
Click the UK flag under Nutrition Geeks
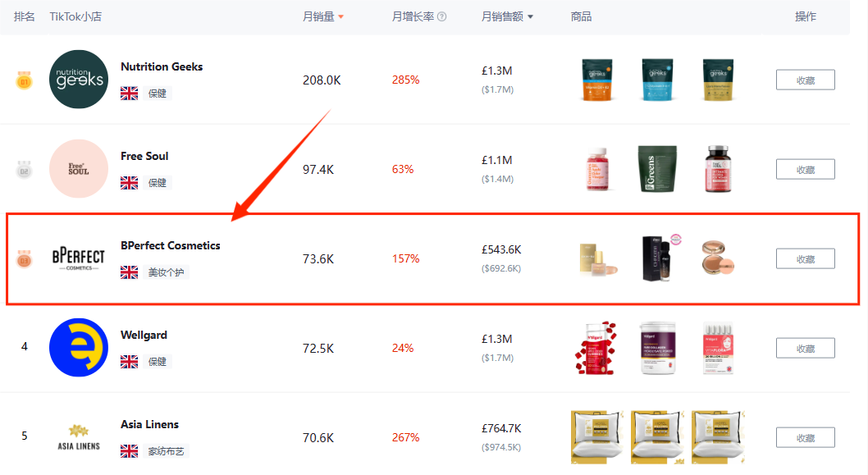point(129,94)
